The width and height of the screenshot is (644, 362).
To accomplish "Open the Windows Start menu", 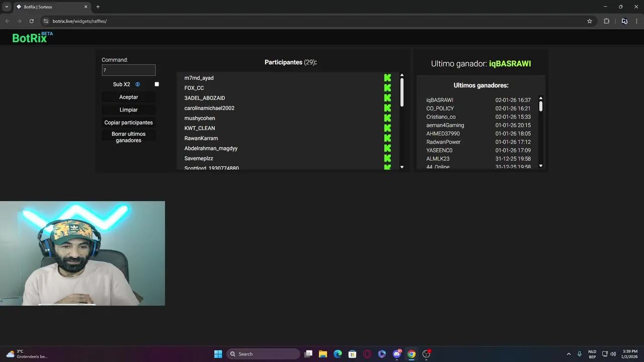I will click(x=218, y=354).
